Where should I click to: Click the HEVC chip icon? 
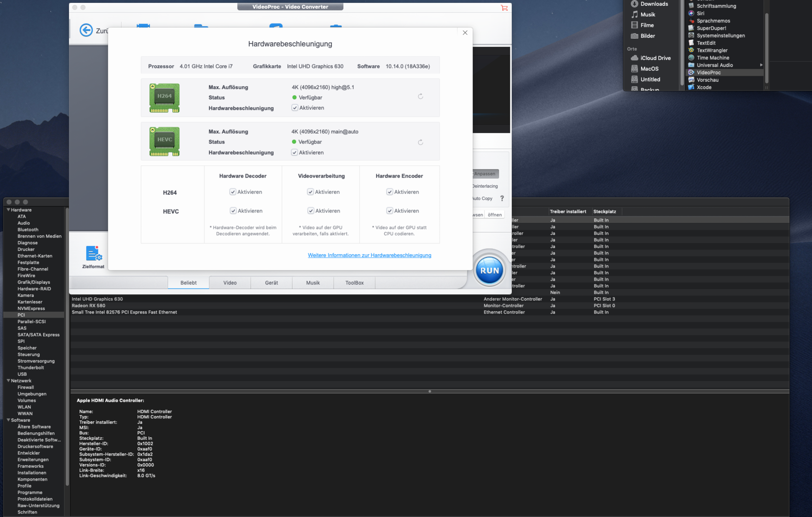(164, 141)
